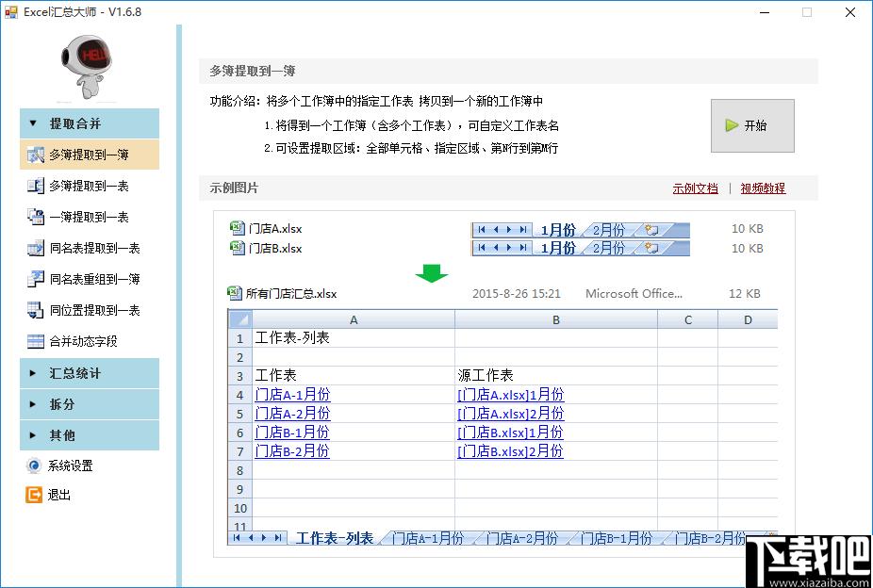The width and height of the screenshot is (873, 588).
Task: Click the 其他 section header
Action: [90, 435]
